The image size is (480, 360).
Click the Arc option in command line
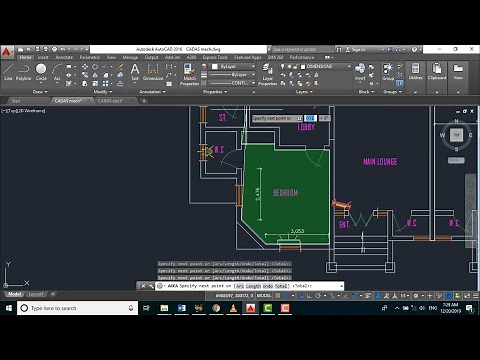click(239, 286)
